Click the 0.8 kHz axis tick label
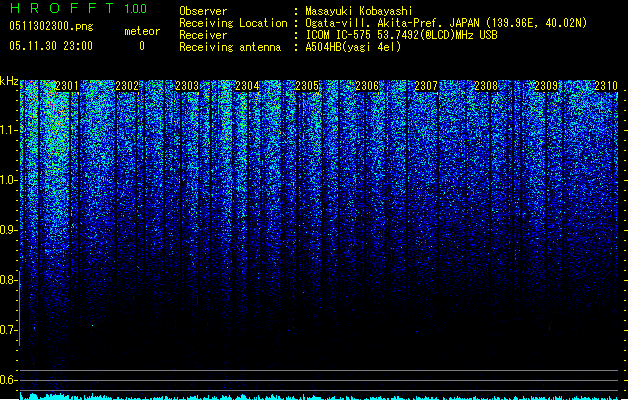Image resolution: width=629 pixels, height=400 pixels. pos(9,280)
